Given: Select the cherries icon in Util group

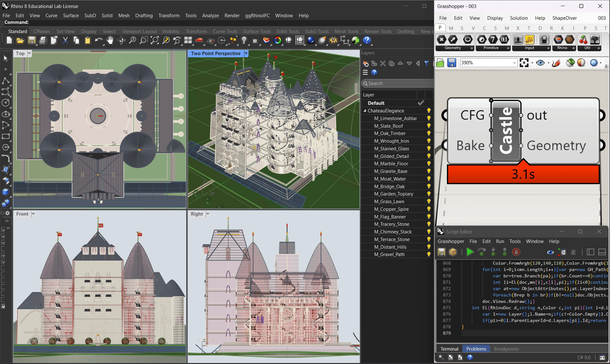Looking at the screenshot, I should [x=583, y=39].
